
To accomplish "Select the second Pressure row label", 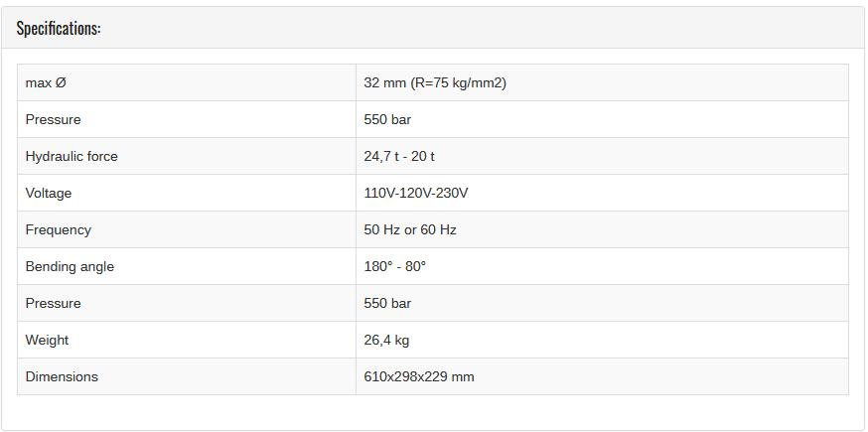I will (x=54, y=303).
